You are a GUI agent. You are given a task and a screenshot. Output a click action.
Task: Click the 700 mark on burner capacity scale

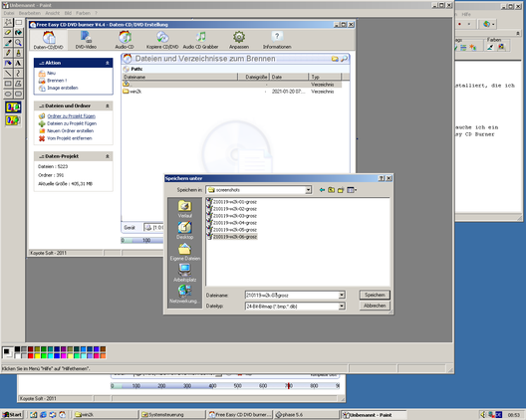click(289, 386)
